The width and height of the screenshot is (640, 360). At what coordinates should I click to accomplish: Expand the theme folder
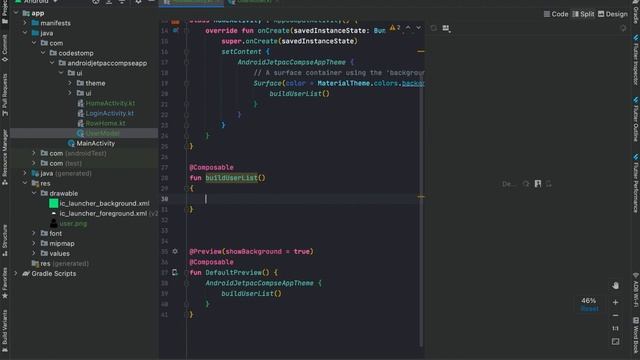[70, 83]
